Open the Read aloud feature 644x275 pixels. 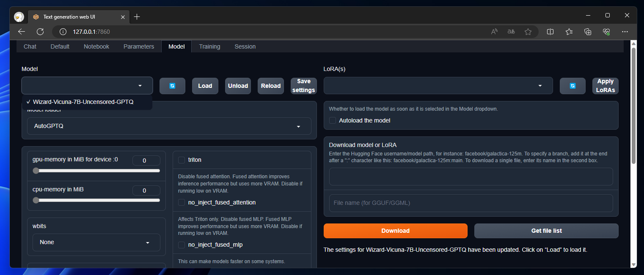pyautogui.click(x=494, y=32)
